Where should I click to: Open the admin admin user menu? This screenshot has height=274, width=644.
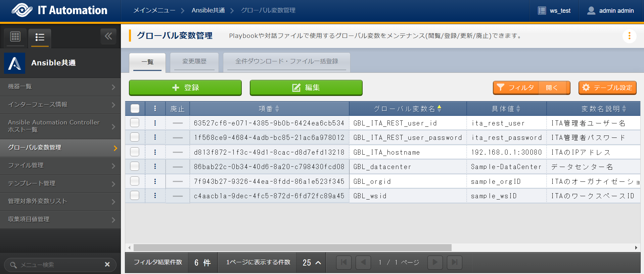point(610,11)
